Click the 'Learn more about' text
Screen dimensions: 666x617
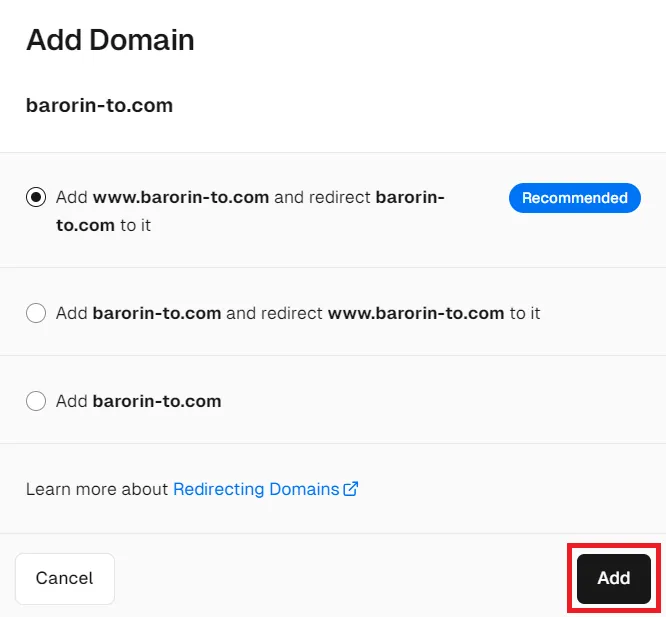coord(97,489)
